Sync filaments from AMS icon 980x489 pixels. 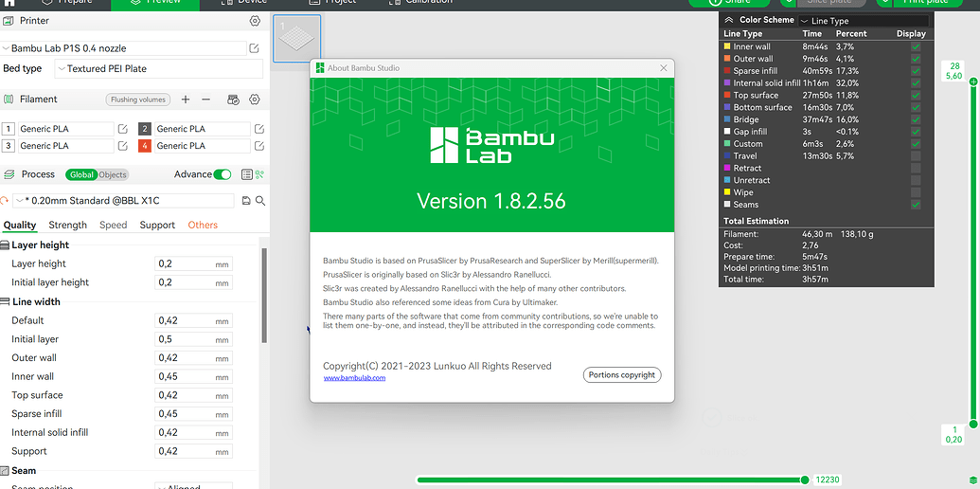tap(233, 100)
